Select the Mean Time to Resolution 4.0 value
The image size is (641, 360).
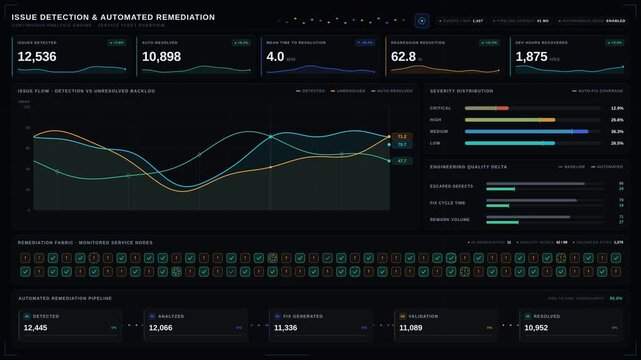[276, 57]
